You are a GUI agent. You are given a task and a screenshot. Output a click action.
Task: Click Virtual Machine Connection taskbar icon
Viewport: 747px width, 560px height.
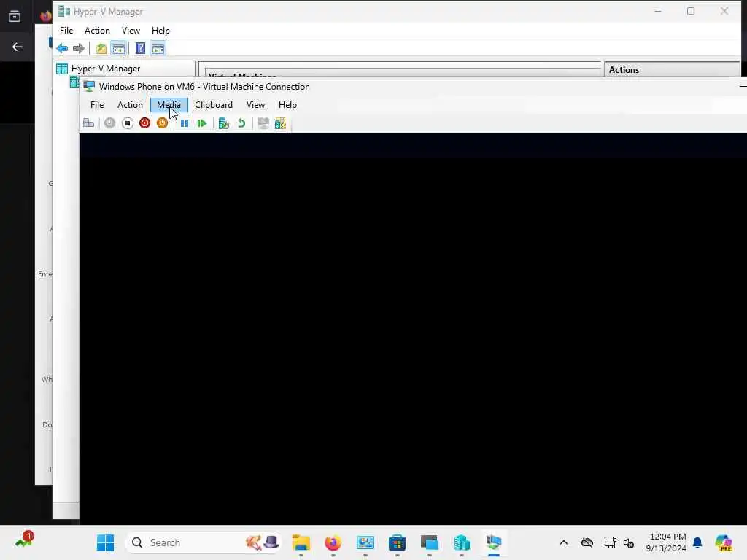click(x=494, y=542)
